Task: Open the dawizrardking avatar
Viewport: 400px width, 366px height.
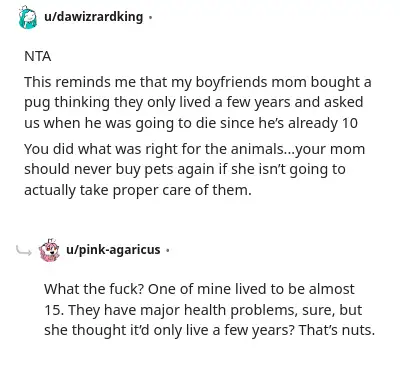Action: (28, 17)
